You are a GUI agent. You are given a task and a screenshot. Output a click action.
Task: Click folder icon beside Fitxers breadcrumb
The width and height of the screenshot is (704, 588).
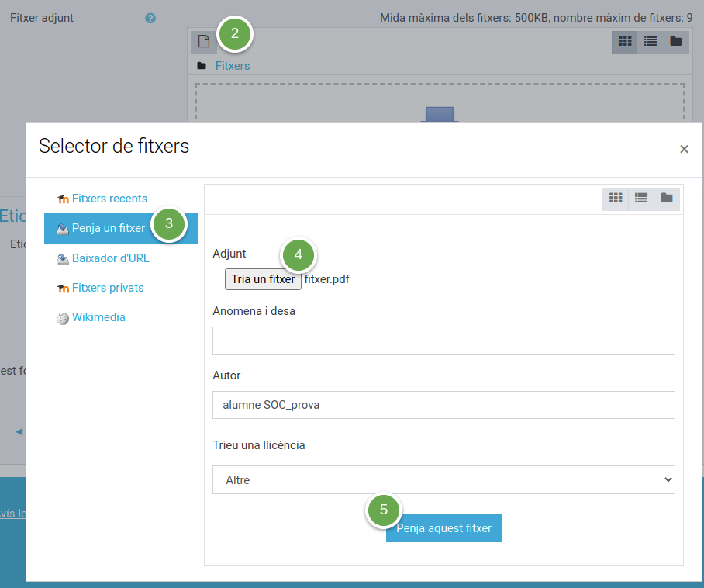pyautogui.click(x=202, y=66)
